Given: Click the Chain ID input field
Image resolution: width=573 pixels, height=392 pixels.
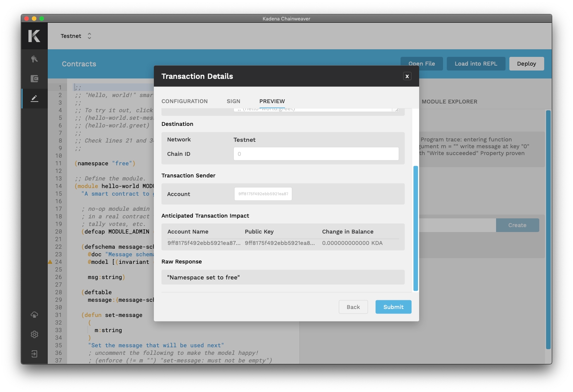Looking at the screenshot, I should coord(316,154).
